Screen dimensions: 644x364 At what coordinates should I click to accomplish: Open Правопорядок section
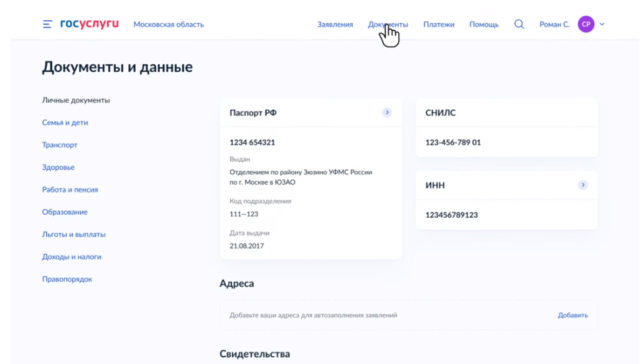tap(67, 279)
